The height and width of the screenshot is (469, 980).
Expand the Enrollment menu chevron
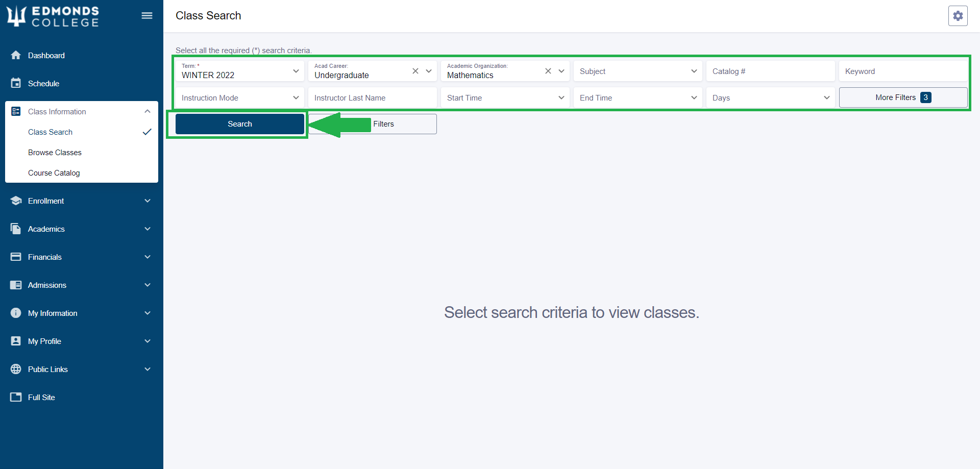[x=148, y=201]
